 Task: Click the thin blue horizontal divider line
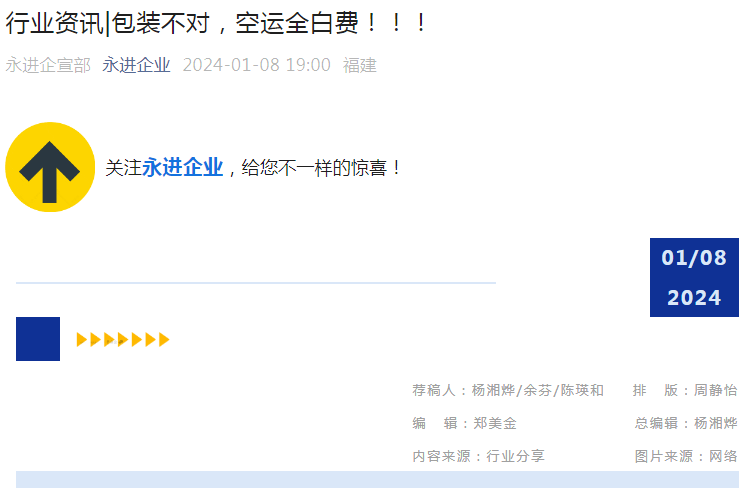[x=256, y=283]
